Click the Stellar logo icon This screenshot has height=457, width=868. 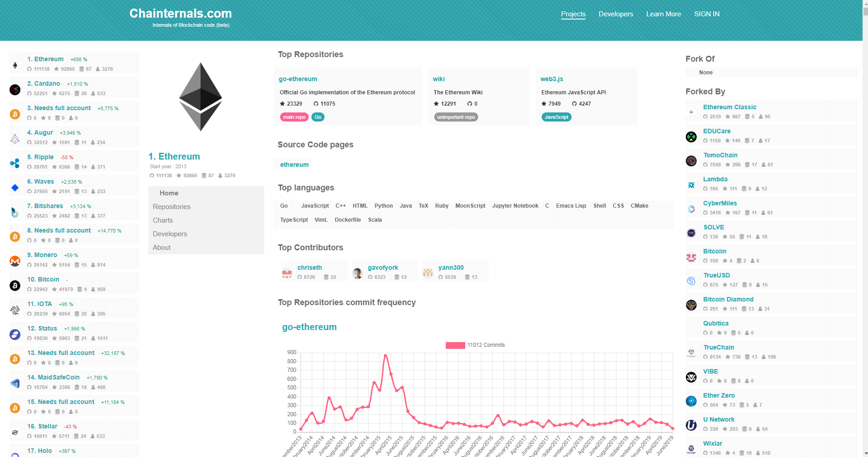[15, 433]
